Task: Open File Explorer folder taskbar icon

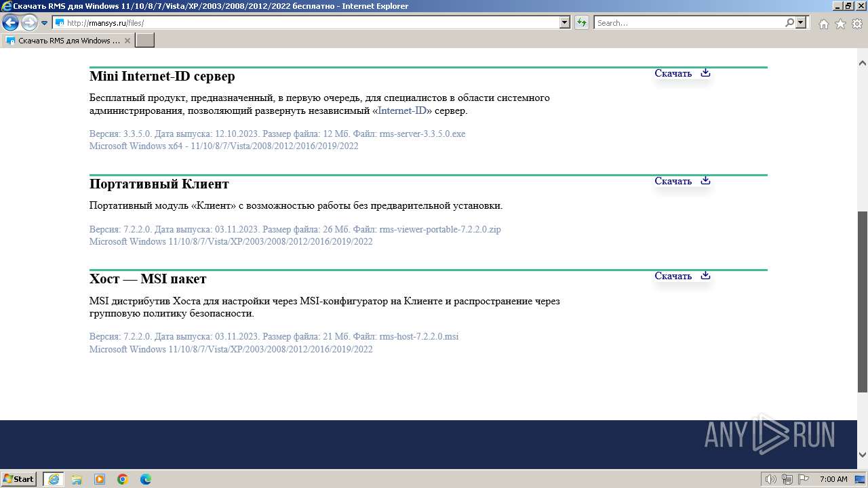Action: click(x=77, y=479)
